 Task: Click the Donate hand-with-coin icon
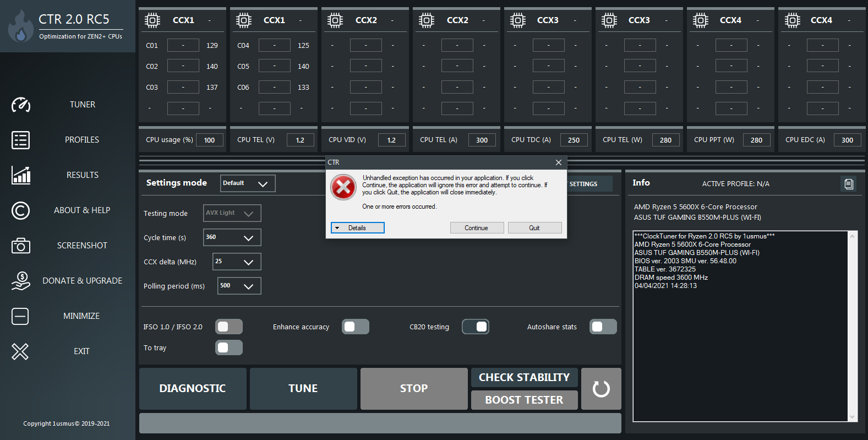click(x=21, y=281)
